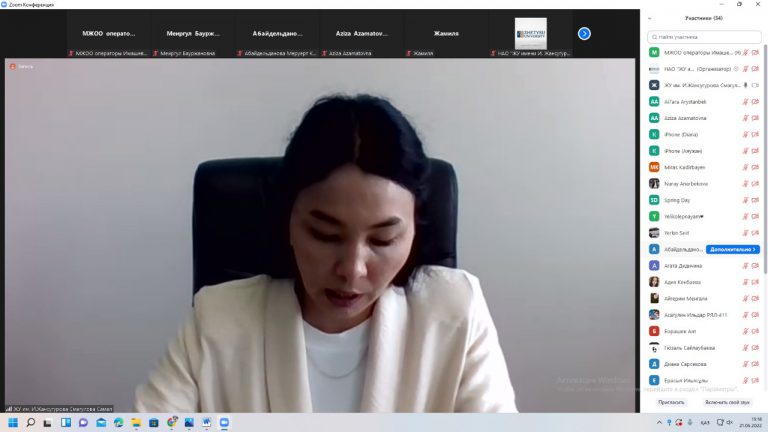The height and width of the screenshot is (432, 768).
Task: Click the "Включить свой звук" unmute button
Action: click(727, 402)
